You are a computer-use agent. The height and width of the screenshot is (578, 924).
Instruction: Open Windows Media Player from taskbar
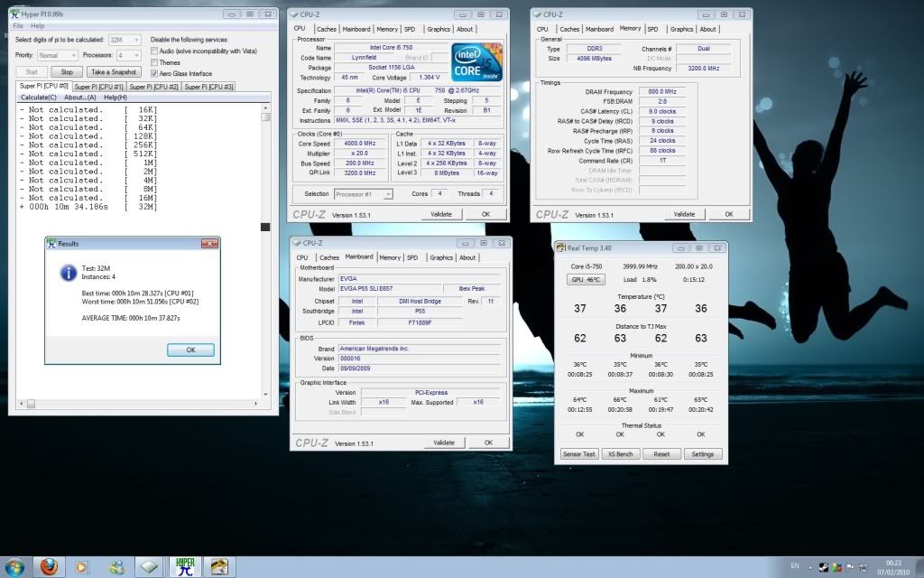click(x=82, y=566)
